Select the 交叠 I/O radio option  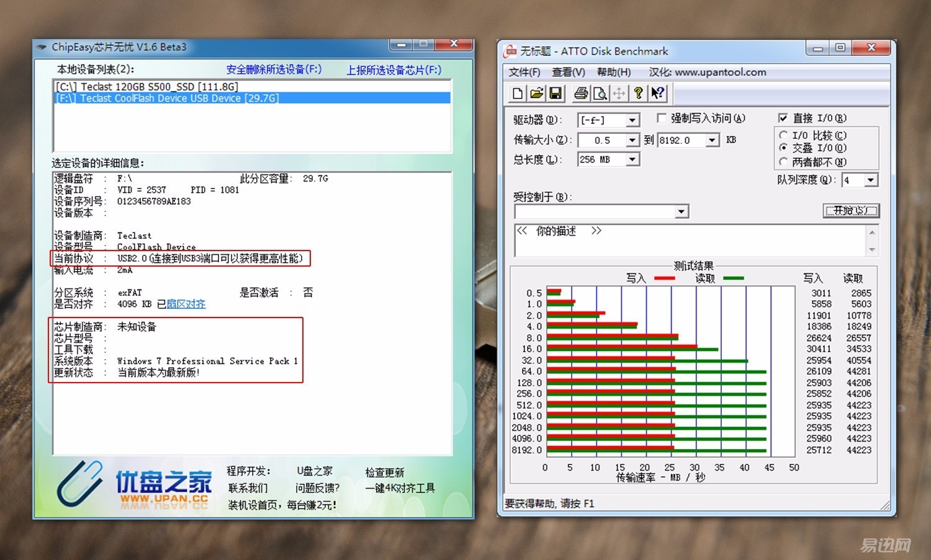[783, 148]
